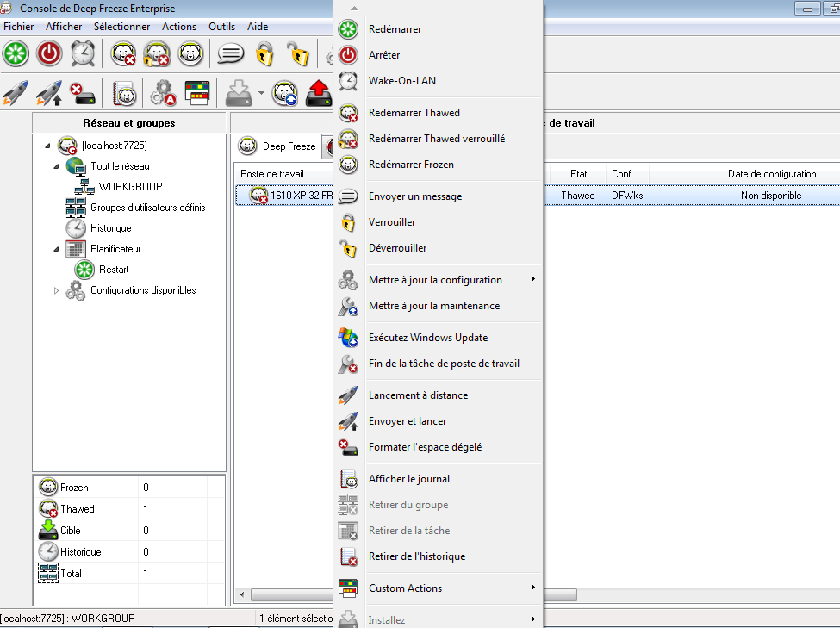Viewport: 840px width, 628px height.
Task: Open the Actions menu
Action: point(179,26)
